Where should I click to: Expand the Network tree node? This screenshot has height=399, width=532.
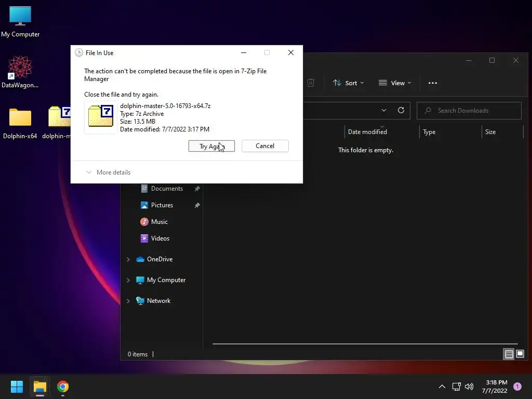coord(128,301)
